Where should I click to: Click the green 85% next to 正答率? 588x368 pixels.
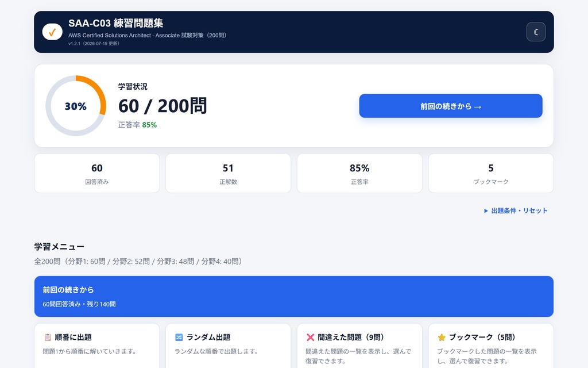click(x=149, y=125)
